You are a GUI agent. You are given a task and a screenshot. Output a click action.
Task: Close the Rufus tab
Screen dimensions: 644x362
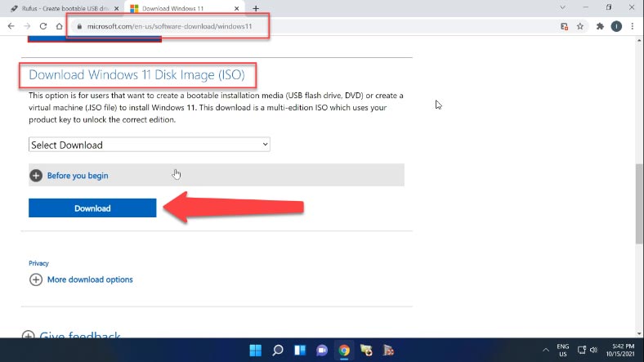pos(116,8)
